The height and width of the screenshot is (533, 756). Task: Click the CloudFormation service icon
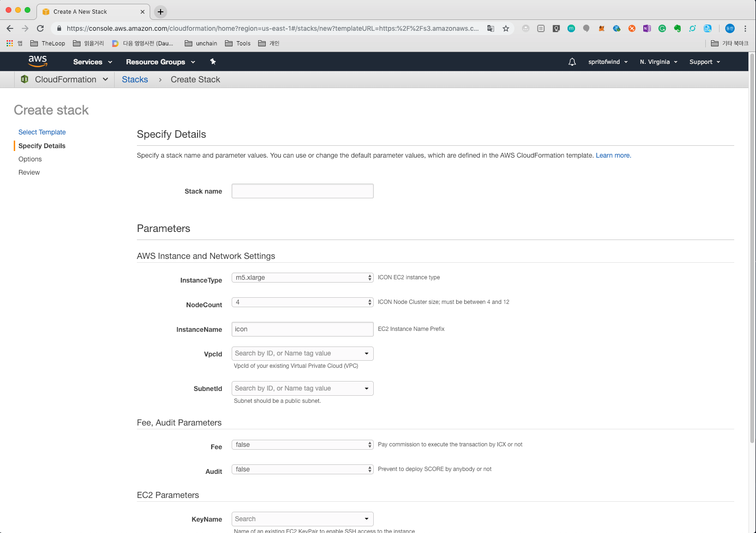(x=25, y=79)
